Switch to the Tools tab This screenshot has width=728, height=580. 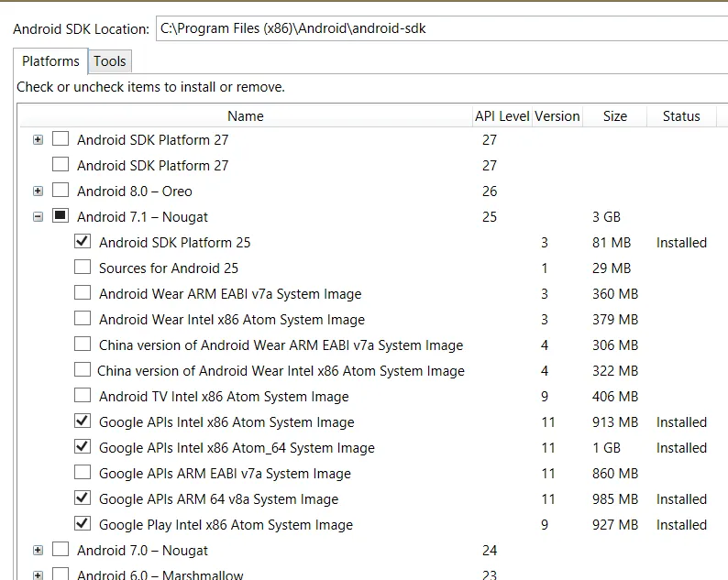coord(110,61)
